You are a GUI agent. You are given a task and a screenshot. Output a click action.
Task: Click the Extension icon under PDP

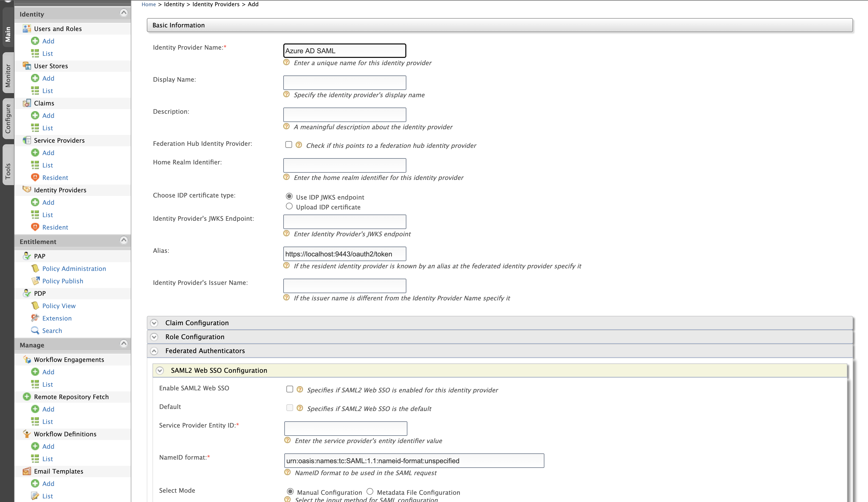[35, 318]
